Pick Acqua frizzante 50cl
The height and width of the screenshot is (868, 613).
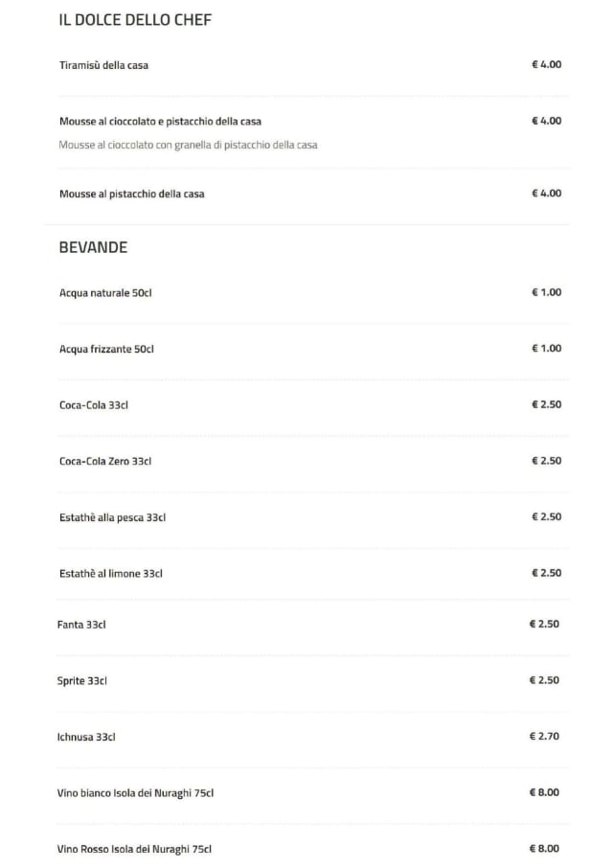(x=106, y=349)
